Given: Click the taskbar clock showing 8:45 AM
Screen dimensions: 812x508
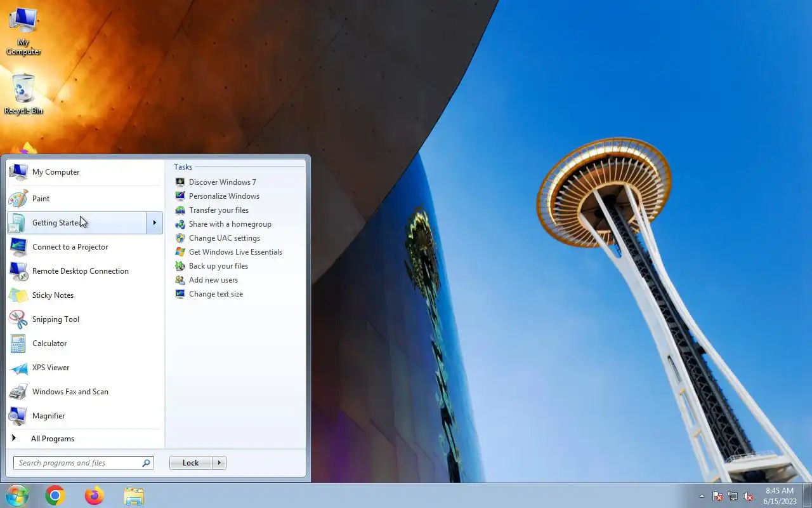Looking at the screenshot, I should 780,496.
